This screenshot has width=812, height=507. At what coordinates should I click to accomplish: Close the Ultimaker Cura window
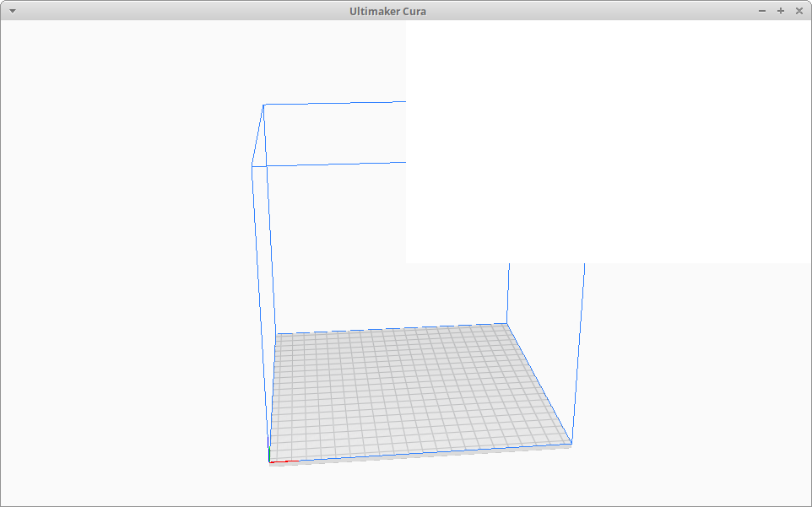pos(799,11)
